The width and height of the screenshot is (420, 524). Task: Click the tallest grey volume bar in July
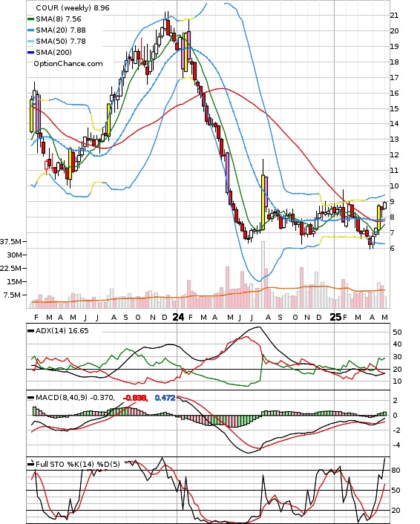(x=263, y=275)
